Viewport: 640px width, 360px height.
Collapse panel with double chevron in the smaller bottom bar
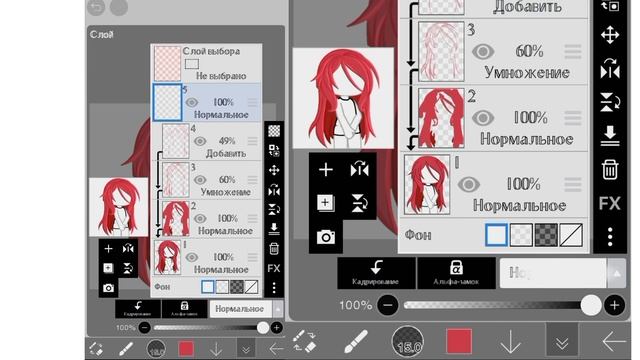tap(246, 349)
